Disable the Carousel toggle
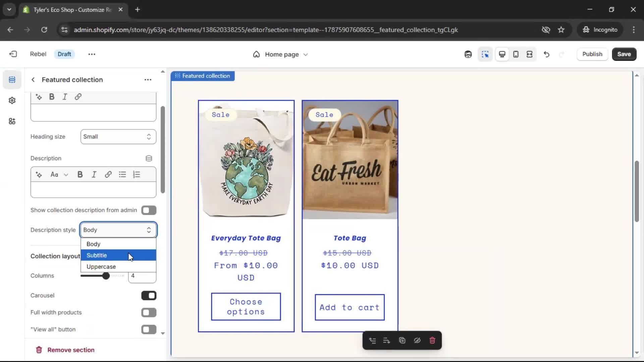Image resolution: width=644 pixels, height=362 pixels. tap(149, 296)
